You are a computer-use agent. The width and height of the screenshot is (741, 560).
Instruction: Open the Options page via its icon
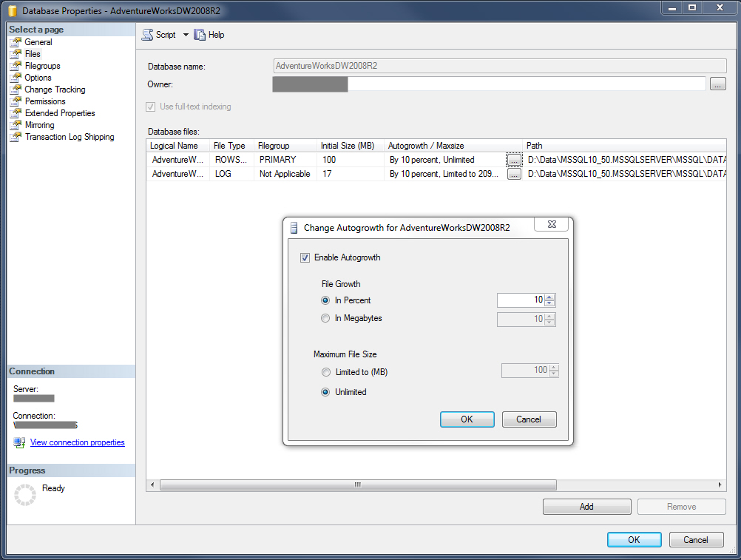click(x=15, y=77)
